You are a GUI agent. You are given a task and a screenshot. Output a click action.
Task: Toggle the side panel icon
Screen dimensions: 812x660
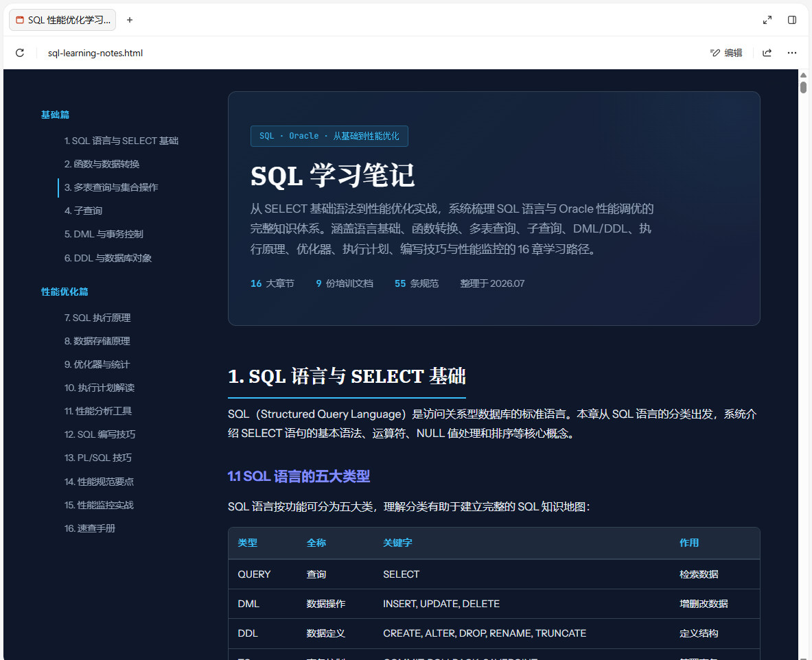pyautogui.click(x=792, y=20)
